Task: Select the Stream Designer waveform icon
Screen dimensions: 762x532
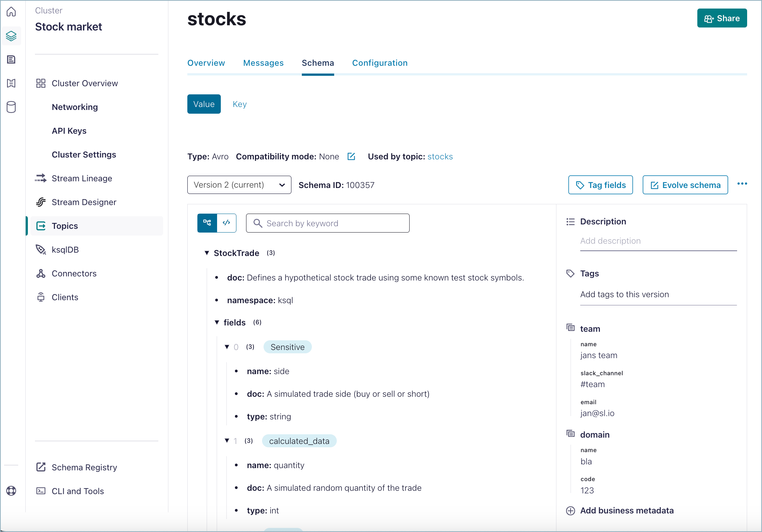Action: click(41, 202)
